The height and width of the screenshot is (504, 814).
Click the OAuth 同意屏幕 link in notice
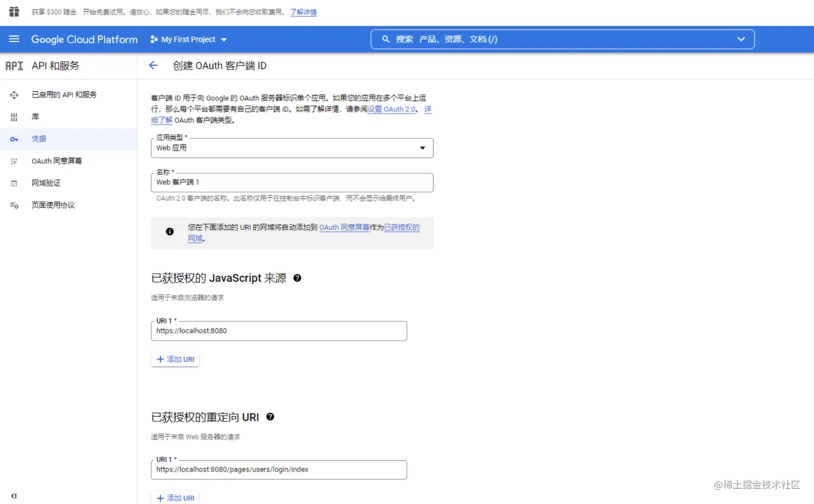tap(344, 227)
